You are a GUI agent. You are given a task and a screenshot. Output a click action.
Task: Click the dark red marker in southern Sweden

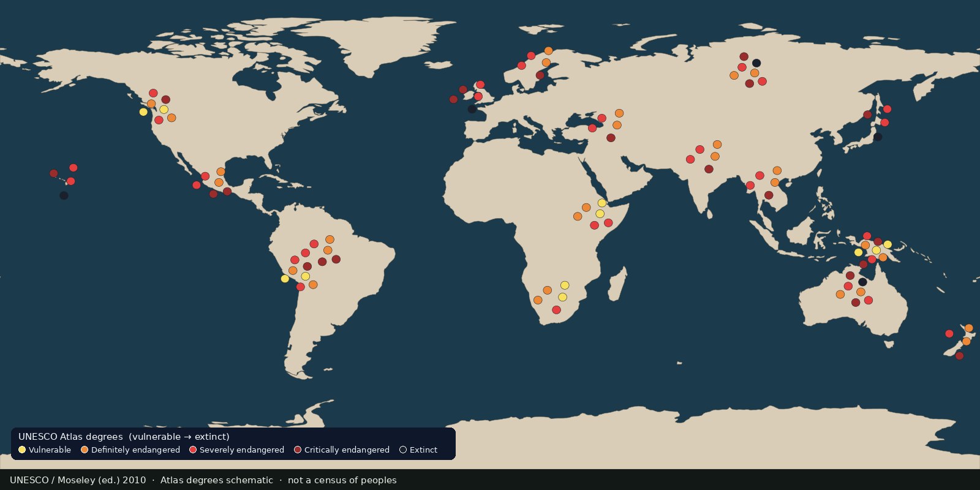point(540,75)
